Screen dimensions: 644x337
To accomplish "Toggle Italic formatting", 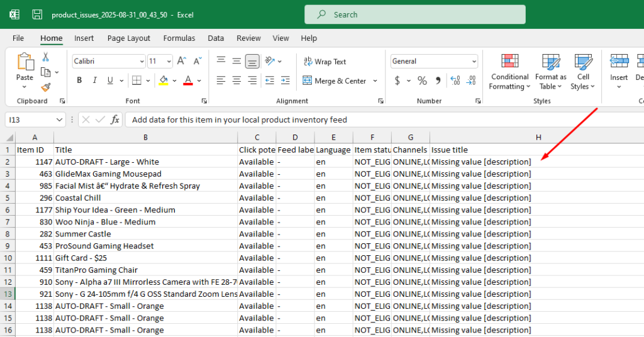I will (94, 80).
